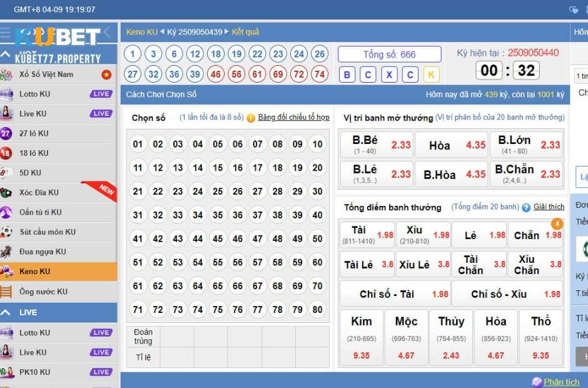Select number 57 in the grid
Image resolution: width=588 pixels, height=388 pixels.
click(x=258, y=262)
